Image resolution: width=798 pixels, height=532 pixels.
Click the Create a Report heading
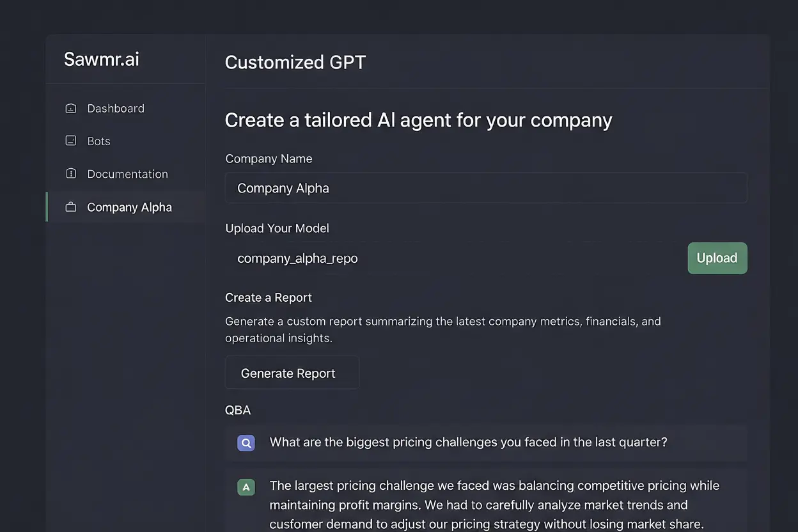(x=269, y=297)
